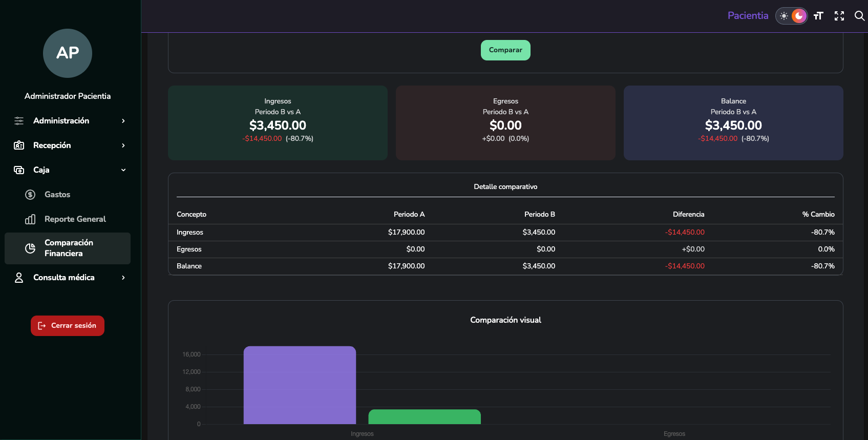Collapse the Caja section chevron
868x440 pixels.
(x=123, y=170)
